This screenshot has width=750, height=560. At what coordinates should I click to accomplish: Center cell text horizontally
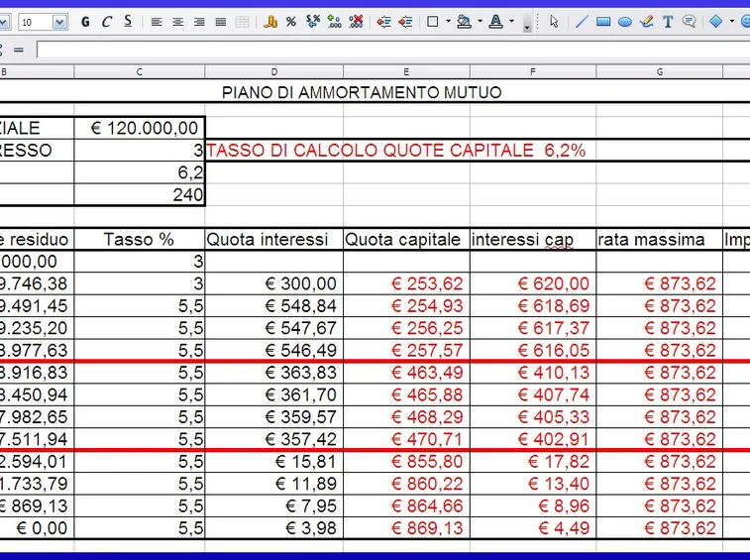(x=178, y=22)
